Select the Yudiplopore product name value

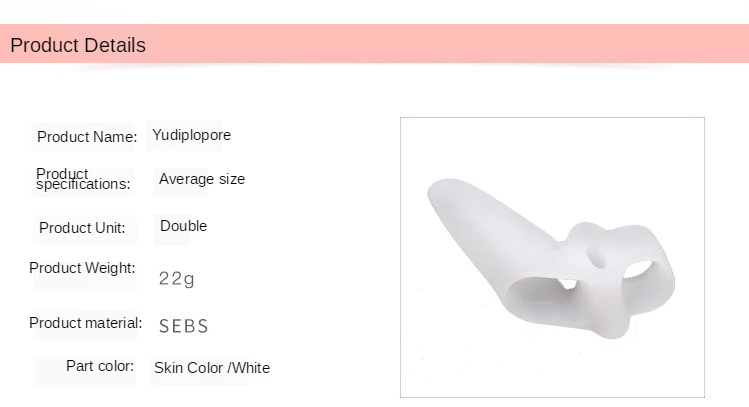[x=192, y=135]
